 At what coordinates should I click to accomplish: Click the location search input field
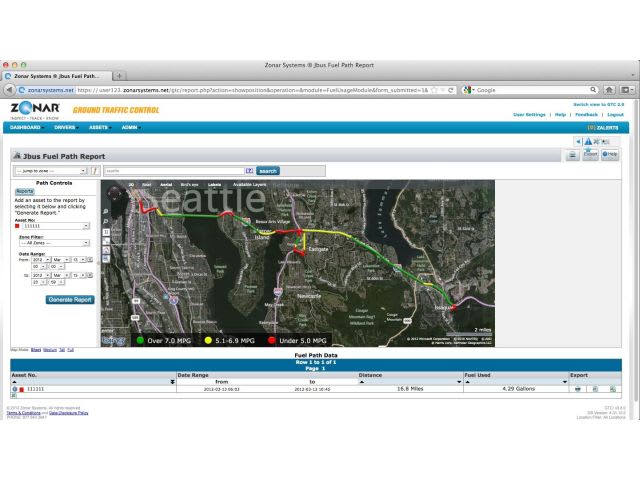point(174,171)
